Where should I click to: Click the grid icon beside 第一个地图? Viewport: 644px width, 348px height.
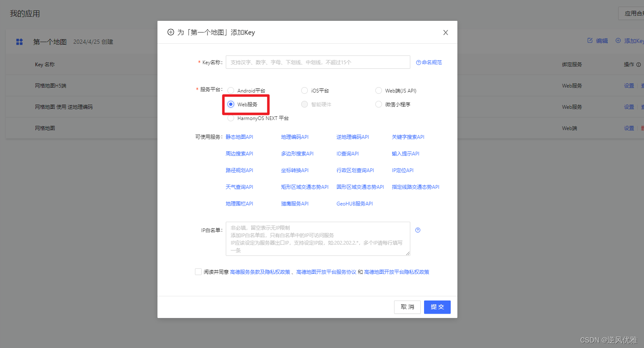(19, 41)
